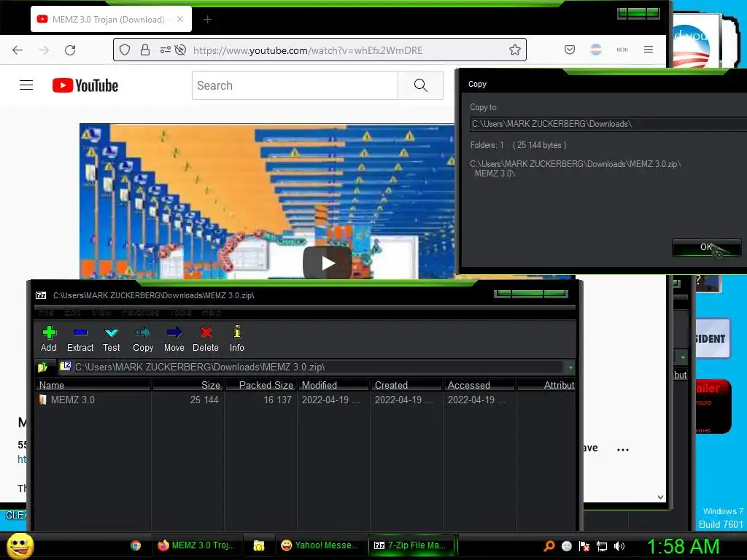Viewport: 747px width, 560px height.
Task: Open the View menu in 7-Zip
Action: [x=101, y=312]
